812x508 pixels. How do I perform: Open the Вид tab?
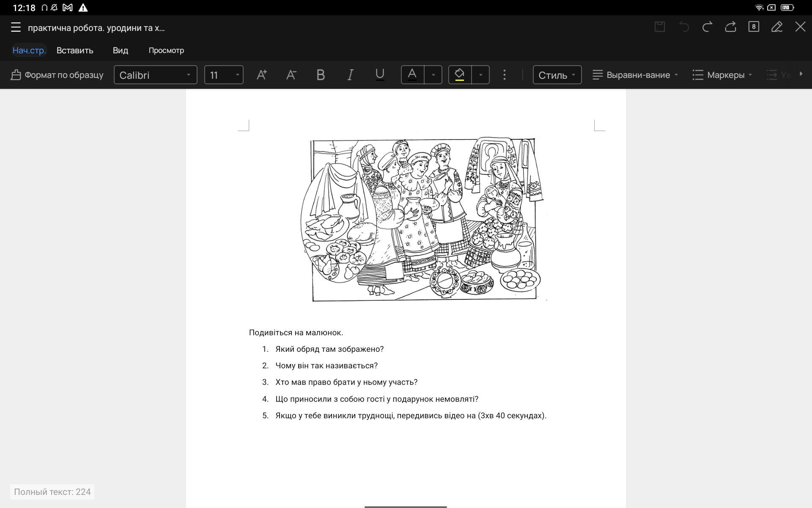pos(120,50)
